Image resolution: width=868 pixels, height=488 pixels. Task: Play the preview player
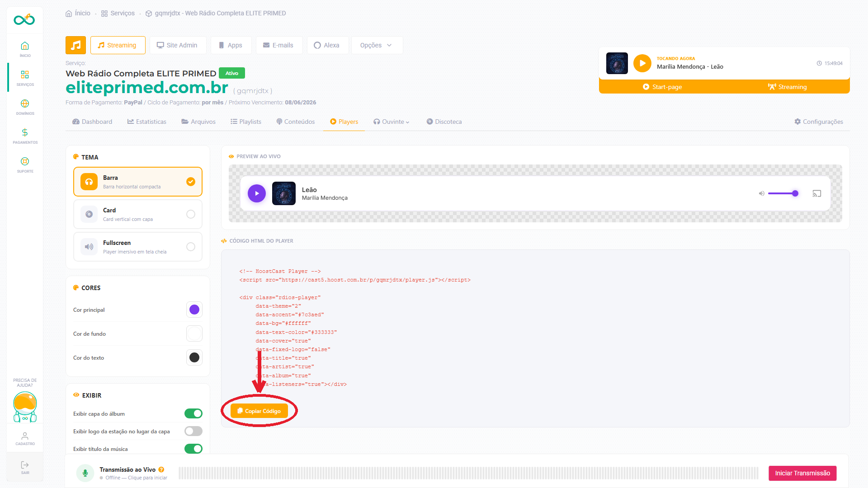(x=257, y=193)
